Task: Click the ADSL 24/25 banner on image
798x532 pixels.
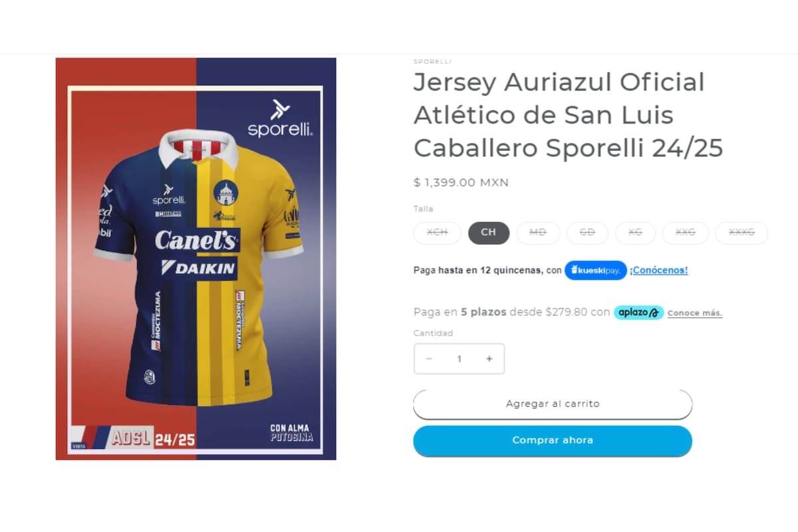Action: [x=133, y=438]
